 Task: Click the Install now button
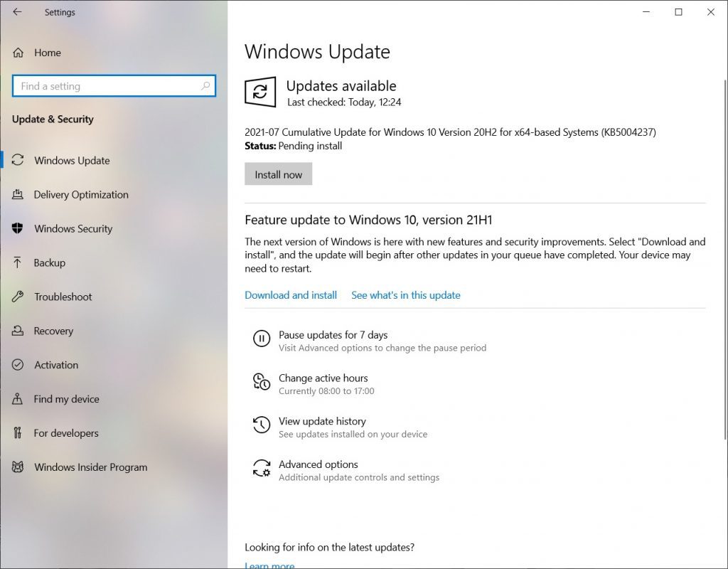click(x=278, y=174)
